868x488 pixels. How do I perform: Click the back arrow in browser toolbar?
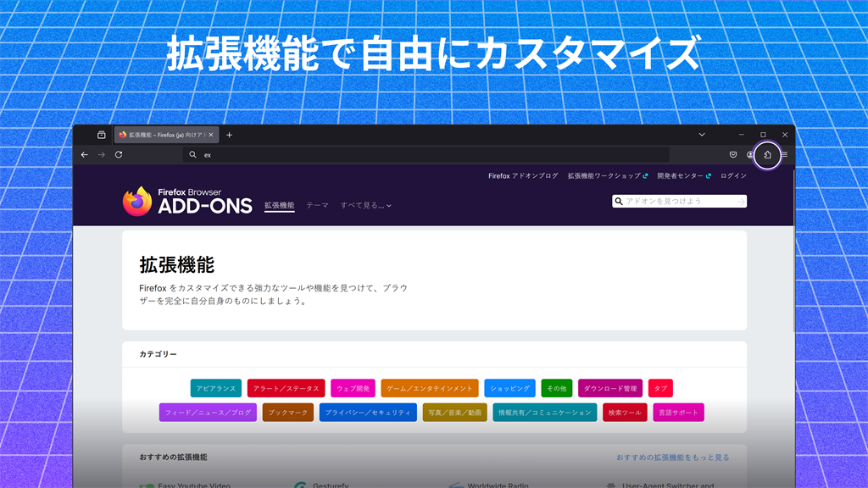[x=84, y=155]
